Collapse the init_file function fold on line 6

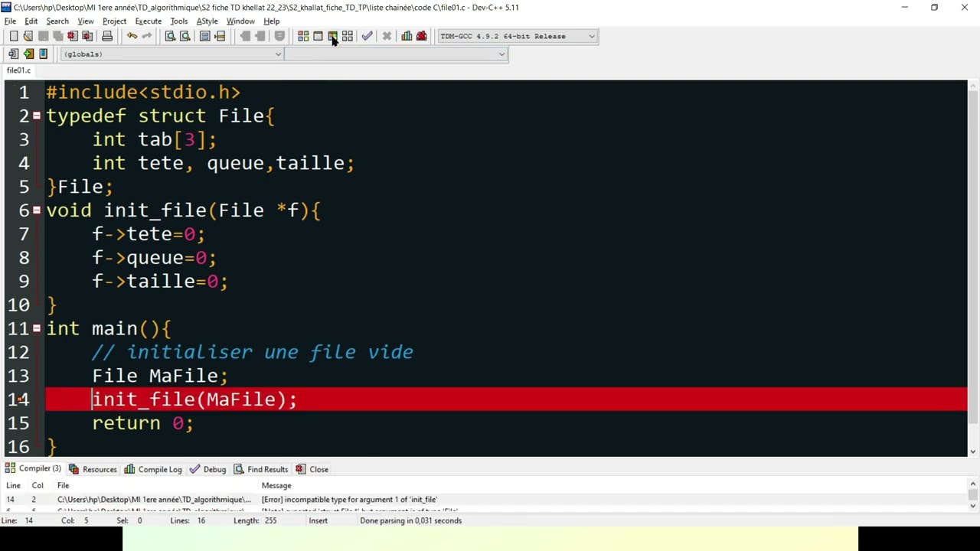tap(36, 210)
